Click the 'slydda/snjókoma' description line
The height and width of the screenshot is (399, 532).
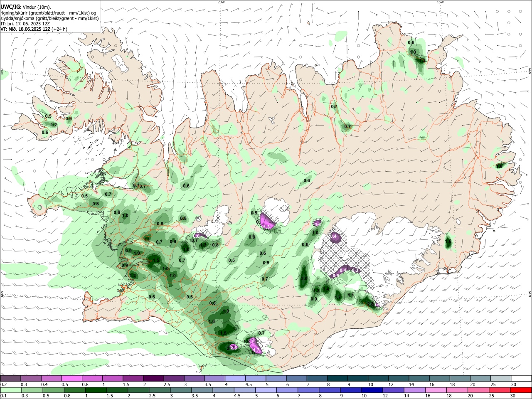(49, 18)
